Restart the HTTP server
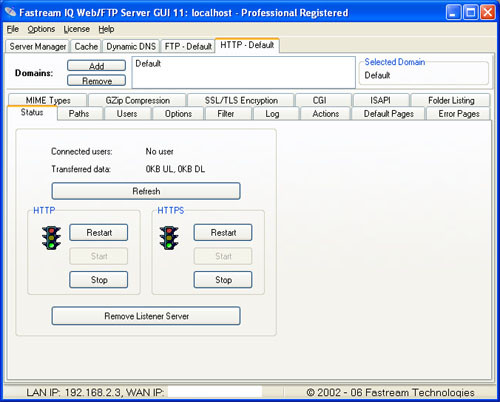500x402 pixels. click(x=99, y=232)
